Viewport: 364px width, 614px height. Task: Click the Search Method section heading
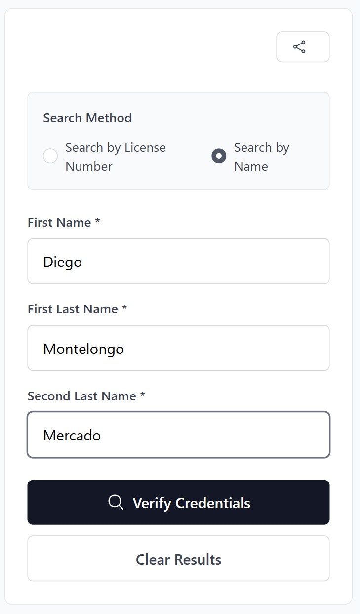(x=87, y=118)
